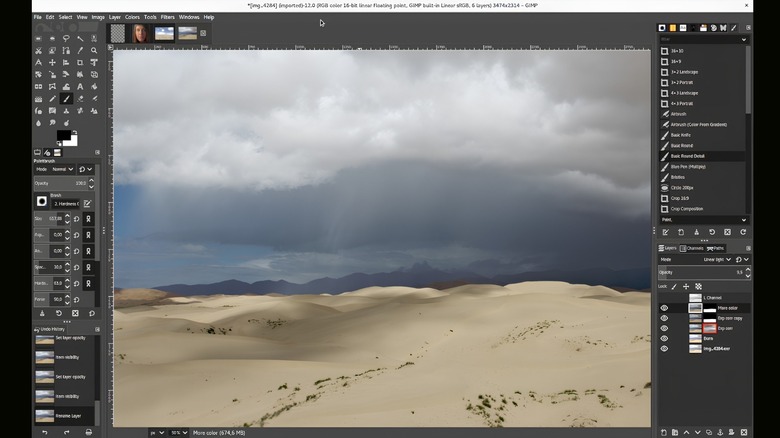The image size is (780, 438).
Task: Open the zoom percentage dropdown in status bar
Action: click(179, 433)
